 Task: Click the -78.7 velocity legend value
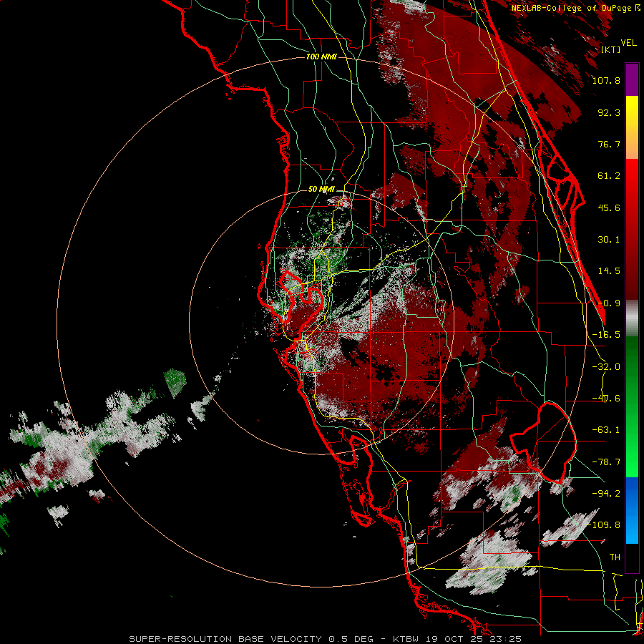point(606,462)
